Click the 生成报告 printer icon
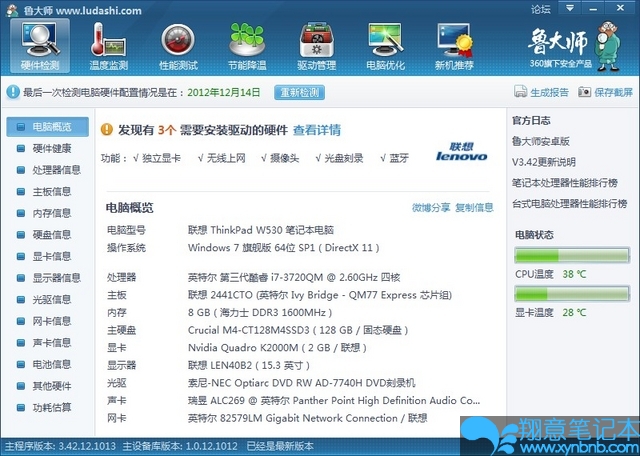This screenshot has height=456, width=640. click(520, 91)
